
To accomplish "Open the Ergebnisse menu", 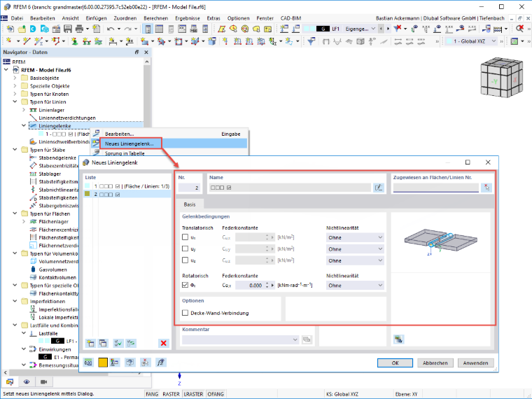I will [188, 18].
